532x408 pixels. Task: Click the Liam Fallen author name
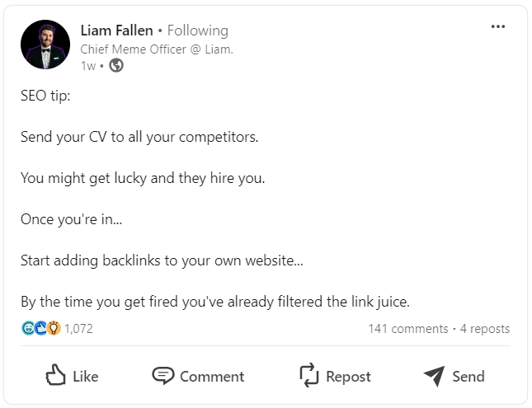coord(116,30)
